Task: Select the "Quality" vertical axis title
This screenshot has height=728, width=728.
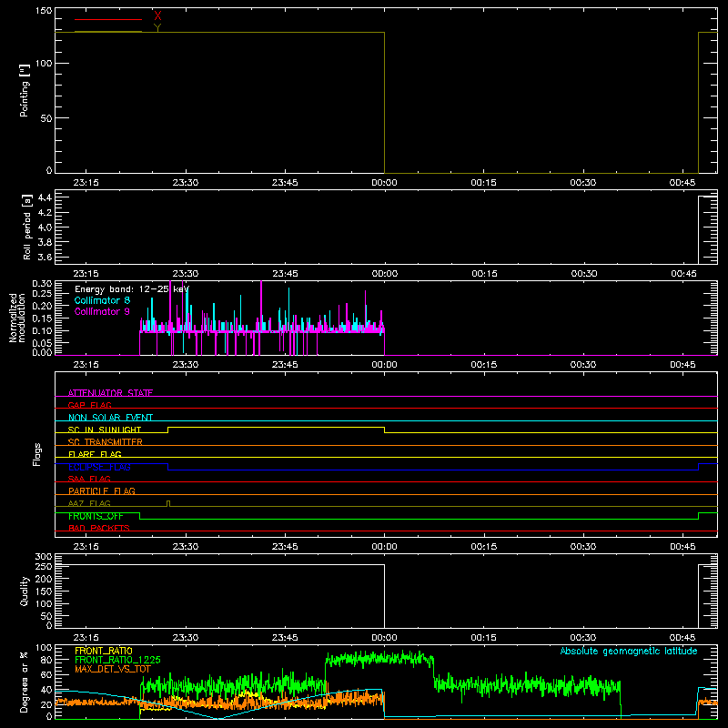Action: click(x=25, y=591)
